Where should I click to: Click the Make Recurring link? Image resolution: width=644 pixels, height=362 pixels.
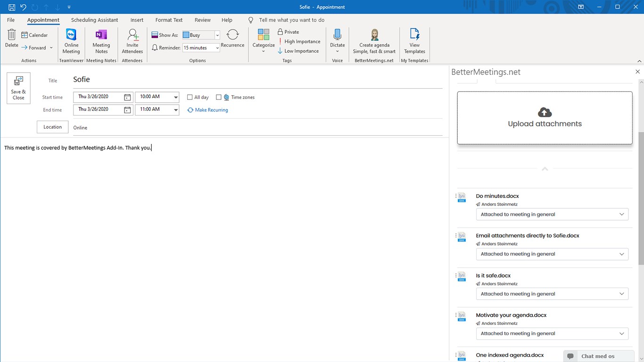207,110
